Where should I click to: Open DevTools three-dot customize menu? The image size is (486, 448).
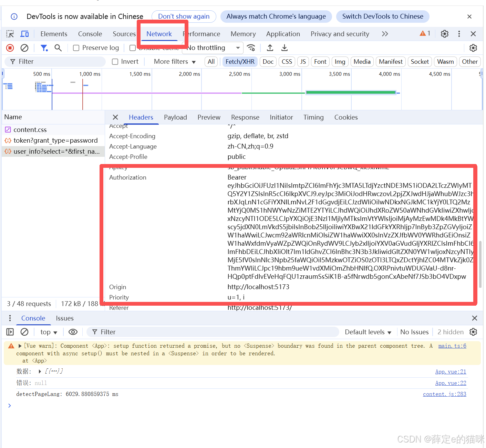click(459, 34)
